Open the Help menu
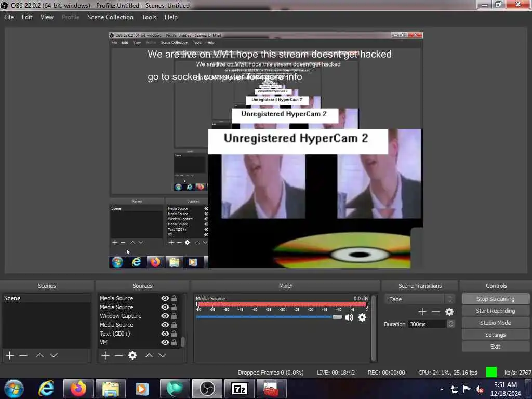 coord(171,17)
